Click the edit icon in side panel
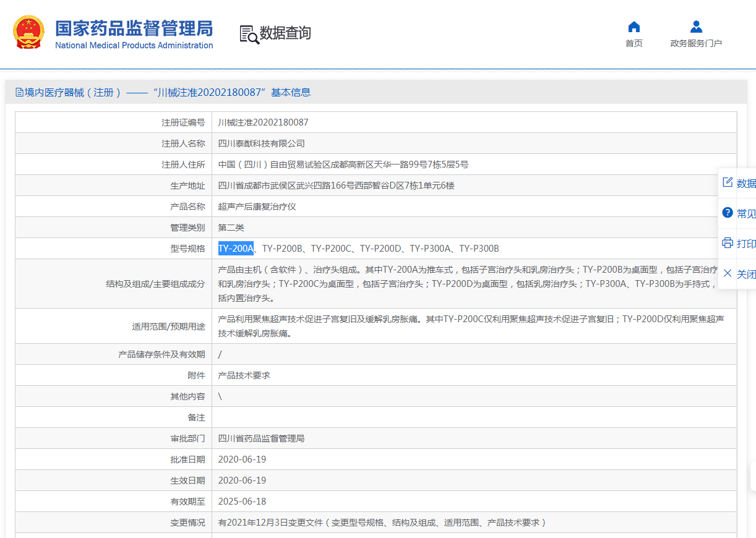Image resolution: width=756 pixels, height=538 pixels. click(728, 182)
